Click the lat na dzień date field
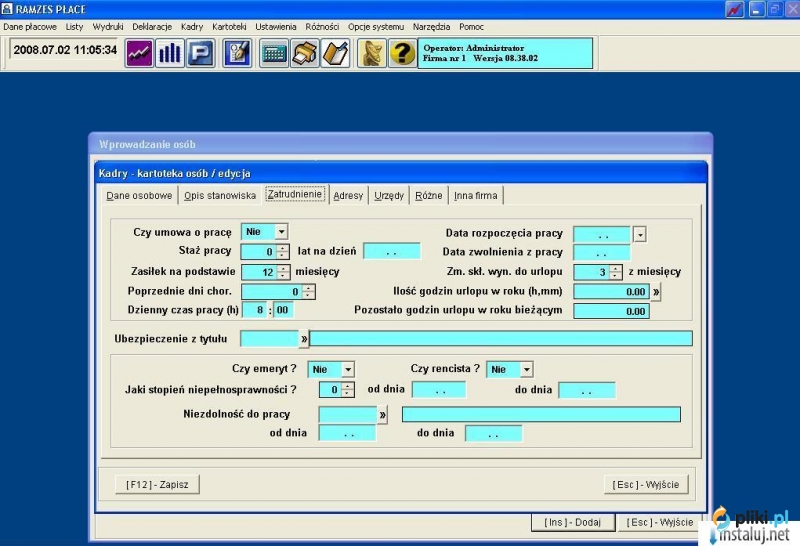This screenshot has width=800, height=546. (x=392, y=251)
